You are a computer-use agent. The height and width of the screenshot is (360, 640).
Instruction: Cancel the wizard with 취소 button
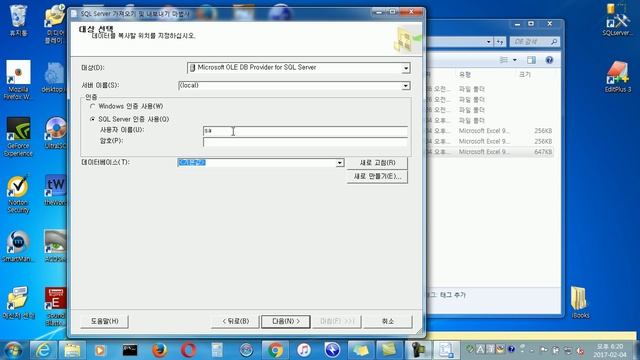click(x=387, y=321)
